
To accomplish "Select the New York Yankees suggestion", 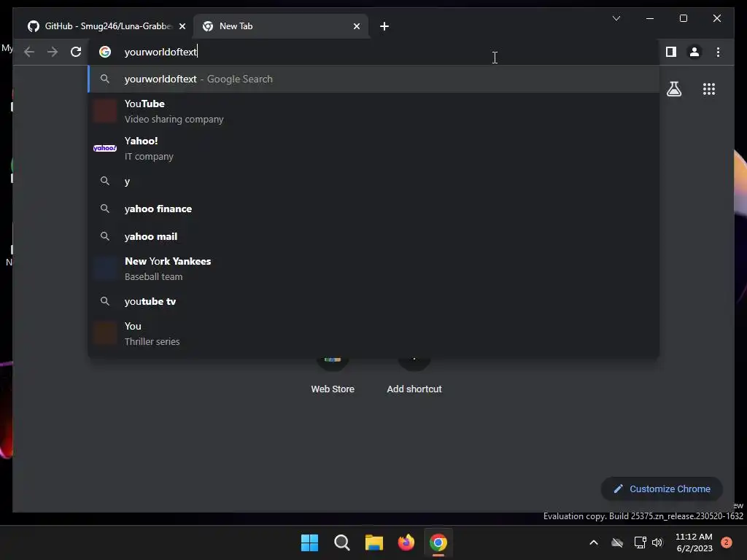I will tap(374, 269).
